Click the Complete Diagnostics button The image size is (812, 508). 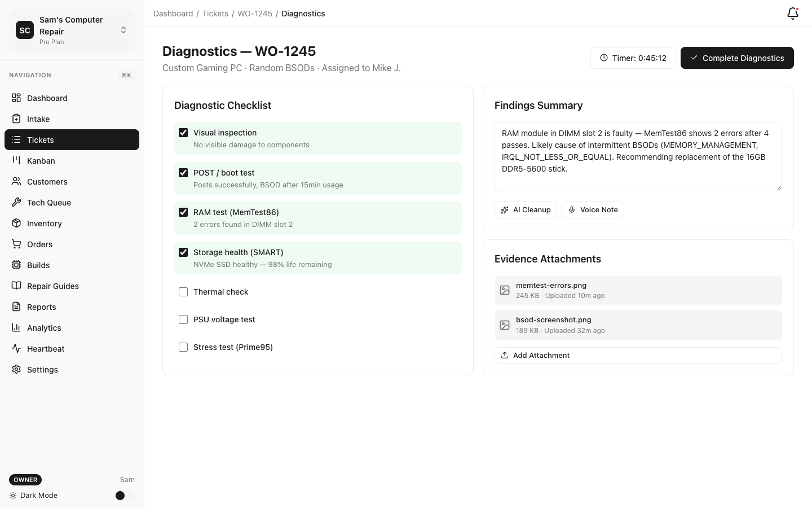pos(737,58)
